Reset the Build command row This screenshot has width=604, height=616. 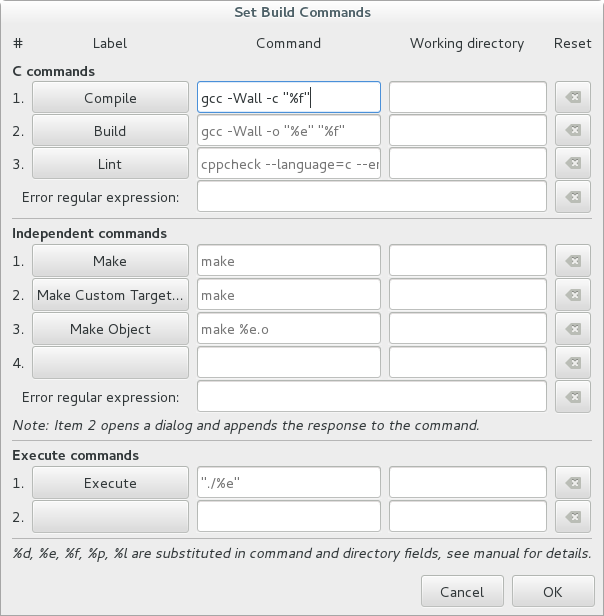coord(573,130)
